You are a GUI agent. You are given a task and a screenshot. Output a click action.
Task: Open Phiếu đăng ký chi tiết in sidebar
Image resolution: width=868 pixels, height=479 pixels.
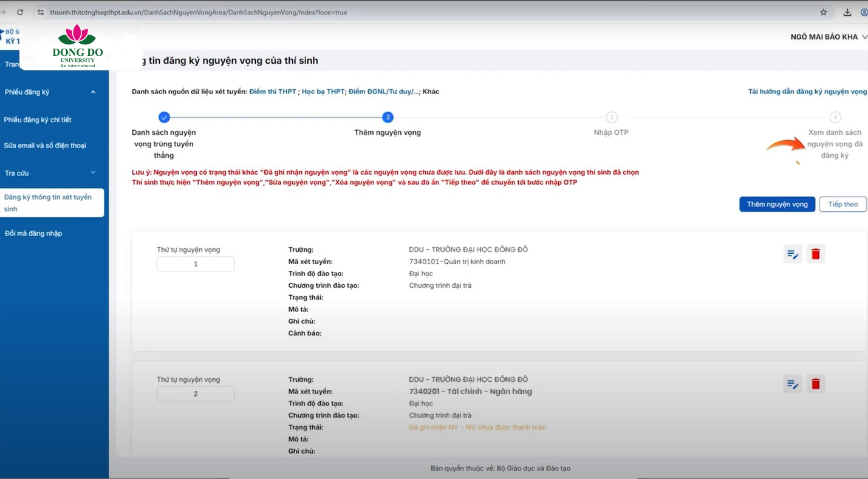coord(38,120)
